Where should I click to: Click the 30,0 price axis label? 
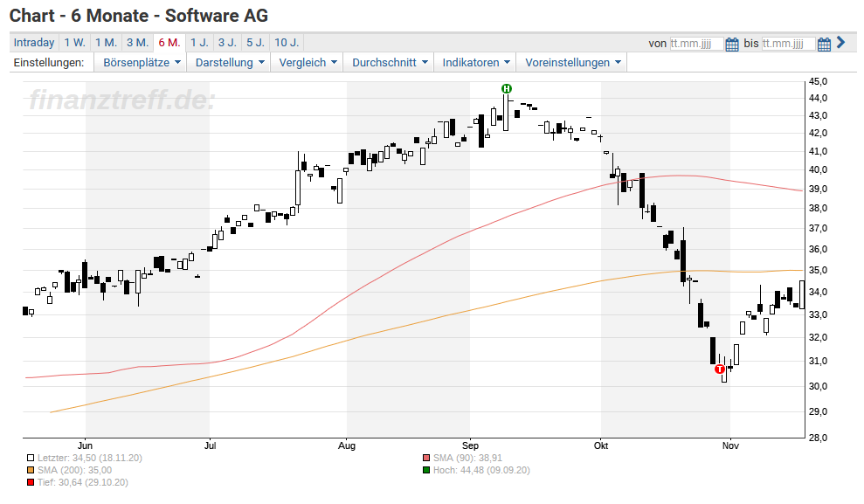point(818,386)
